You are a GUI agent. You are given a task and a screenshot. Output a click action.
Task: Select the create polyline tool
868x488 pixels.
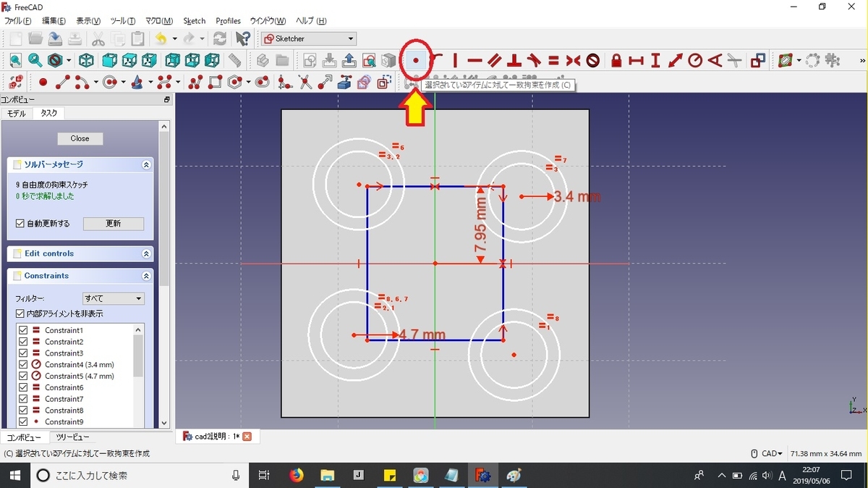(195, 82)
